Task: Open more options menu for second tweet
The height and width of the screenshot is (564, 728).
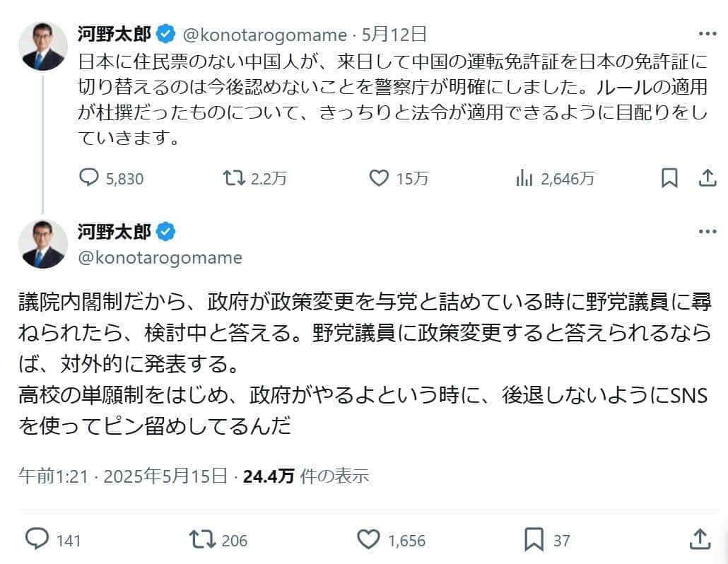Action: coord(707,231)
